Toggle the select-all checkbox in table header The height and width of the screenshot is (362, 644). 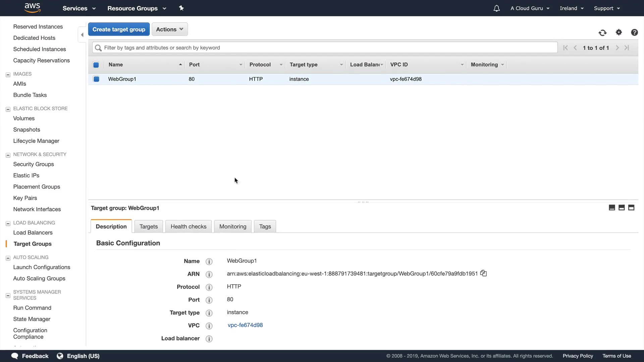pyautogui.click(x=96, y=65)
